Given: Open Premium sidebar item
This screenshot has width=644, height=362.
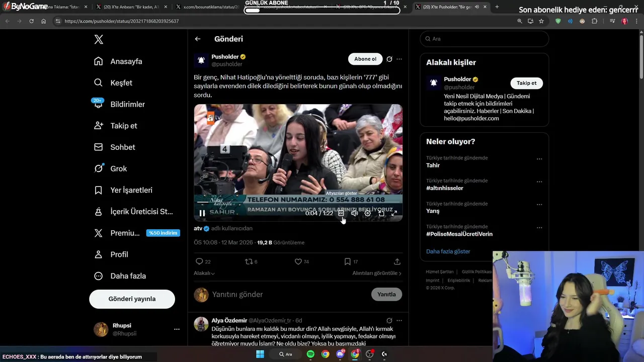Looking at the screenshot, I should (x=136, y=233).
